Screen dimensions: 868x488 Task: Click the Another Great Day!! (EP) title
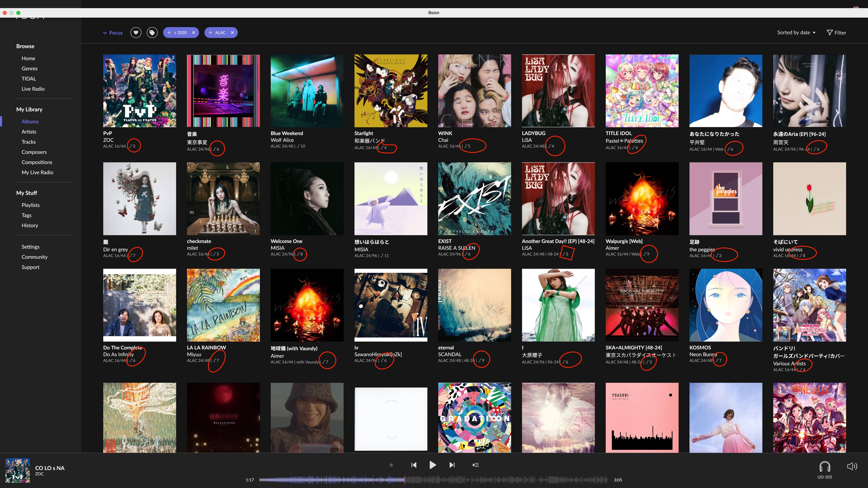558,241
